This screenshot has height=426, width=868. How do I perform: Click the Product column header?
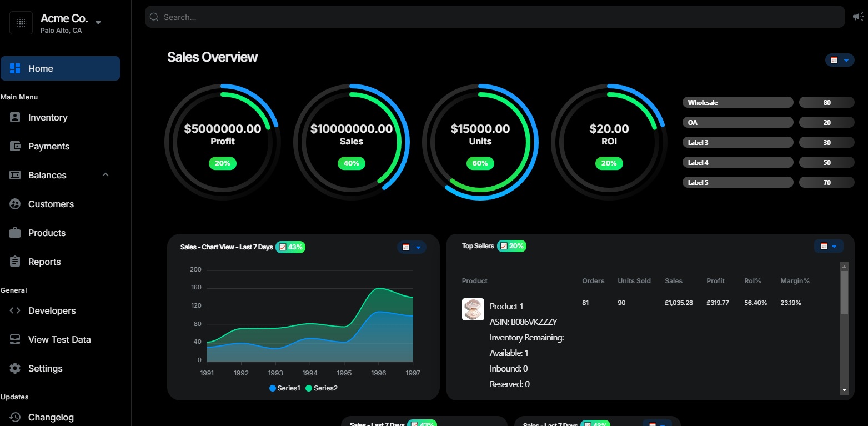click(475, 281)
